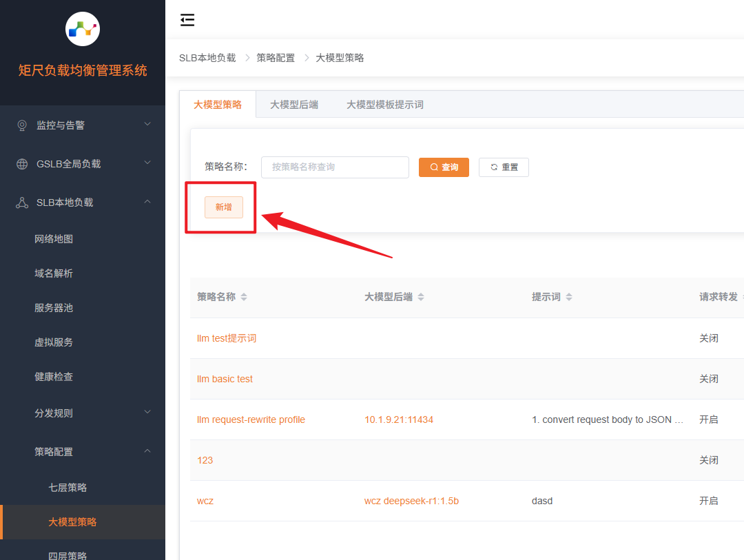Click the sidebar collapse hamburger icon

tap(187, 20)
